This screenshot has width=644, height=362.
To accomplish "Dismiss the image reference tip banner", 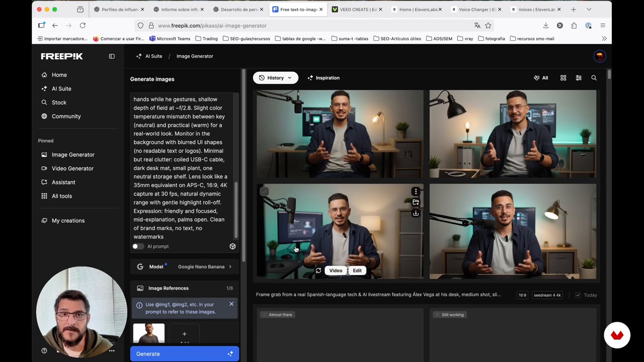I will 231,304.
